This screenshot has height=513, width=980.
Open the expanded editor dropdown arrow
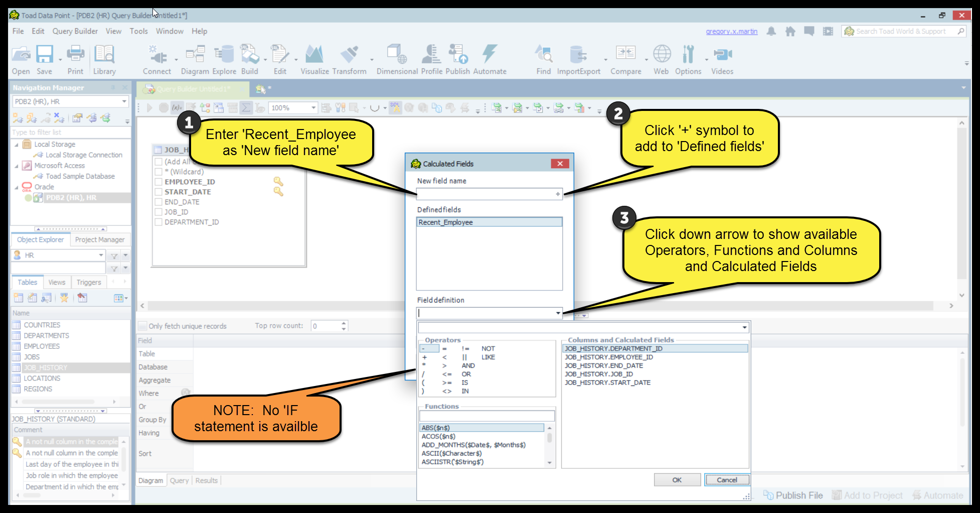point(745,327)
